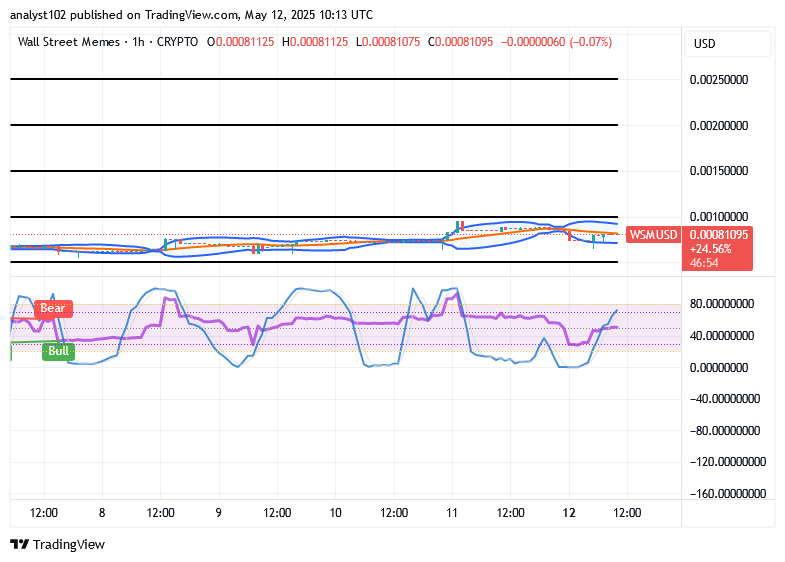This screenshot has width=785, height=562.
Task: Click the analyst102 published header text
Action: (x=191, y=15)
